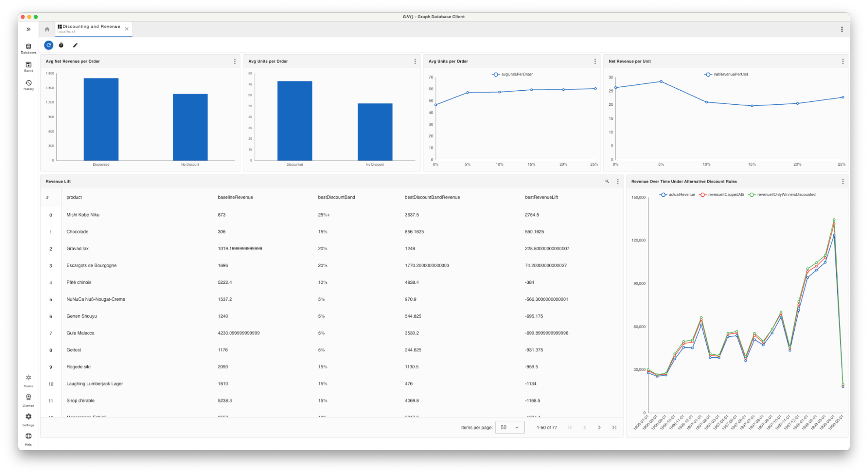This screenshot has width=868, height=475.
Task: Open options menu for the Revenue Lift panel
Action: [x=618, y=181]
